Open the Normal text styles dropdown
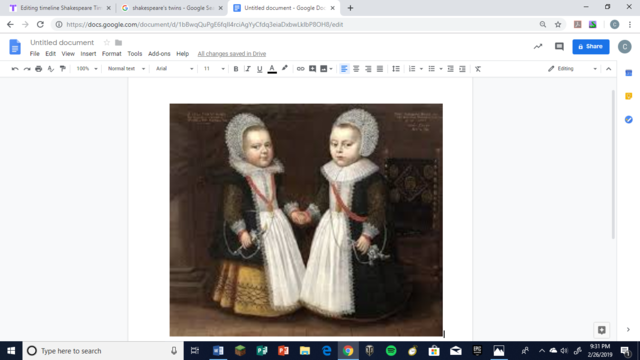Viewport: 640px width, 360px height. click(x=126, y=69)
